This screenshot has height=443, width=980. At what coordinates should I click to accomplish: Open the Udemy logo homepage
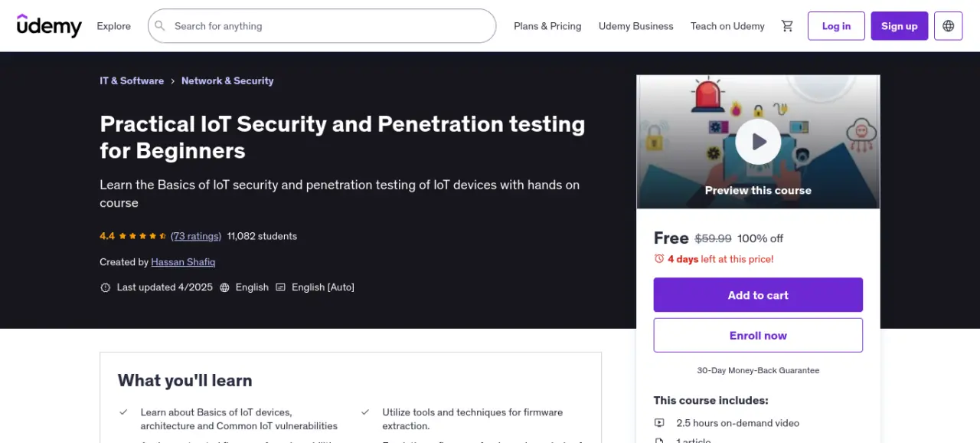(49, 25)
